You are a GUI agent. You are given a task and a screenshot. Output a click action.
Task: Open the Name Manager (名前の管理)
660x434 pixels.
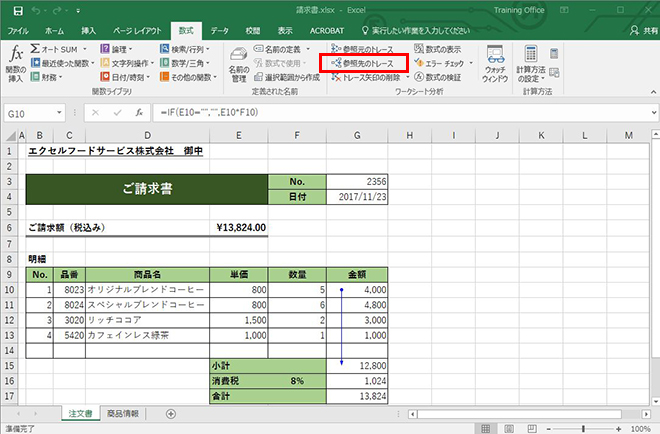click(x=238, y=65)
